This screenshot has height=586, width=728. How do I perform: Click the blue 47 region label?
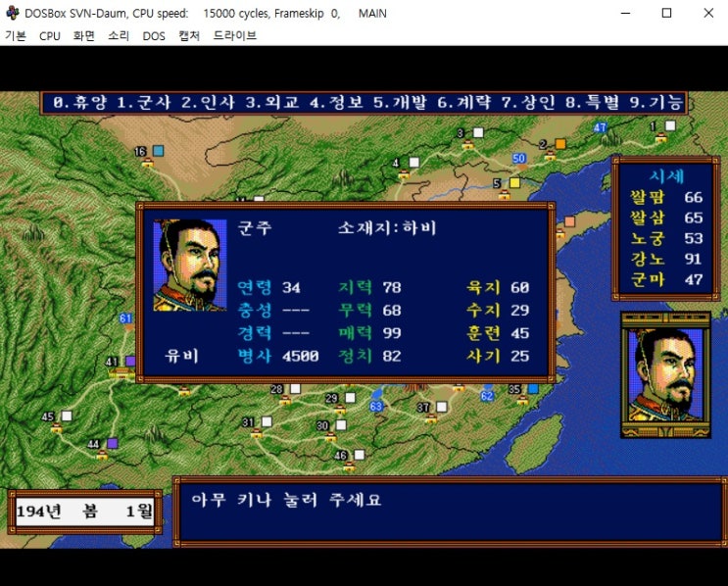(x=600, y=127)
